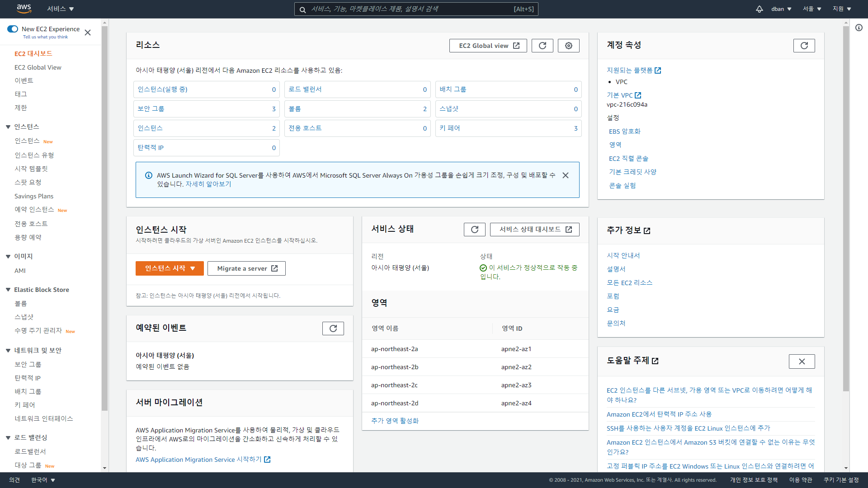Click the info icon at top right
The width and height of the screenshot is (868, 488).
[x=859, y=28]
